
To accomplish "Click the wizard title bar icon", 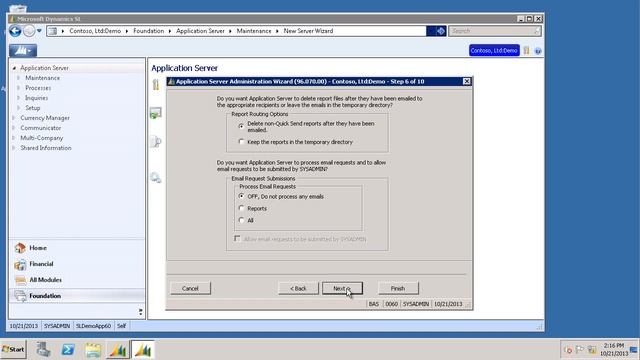I will (x=171, y=82).
